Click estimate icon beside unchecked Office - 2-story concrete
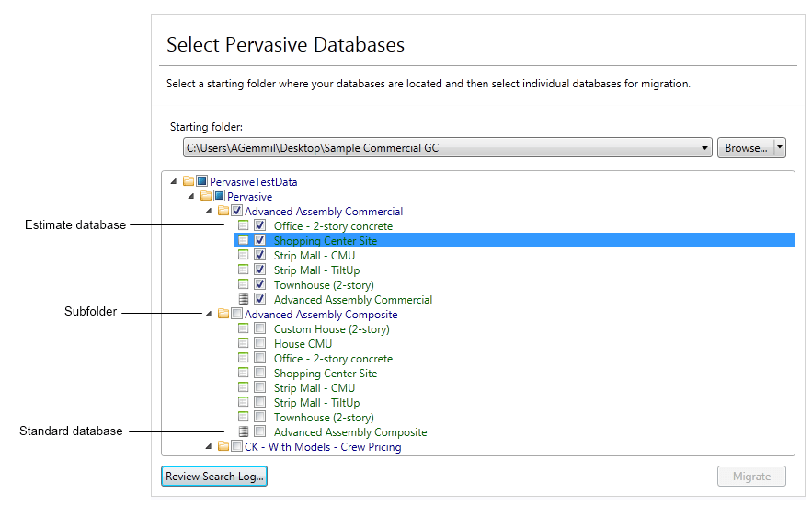Image resolution: width=812 pixels, height=506 pixels. [244, 358]
